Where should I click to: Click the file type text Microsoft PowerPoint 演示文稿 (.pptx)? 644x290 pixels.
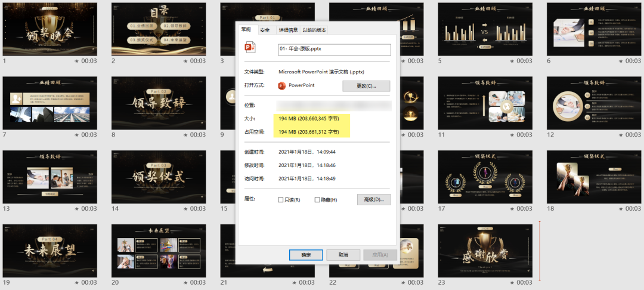click(321, 72)
